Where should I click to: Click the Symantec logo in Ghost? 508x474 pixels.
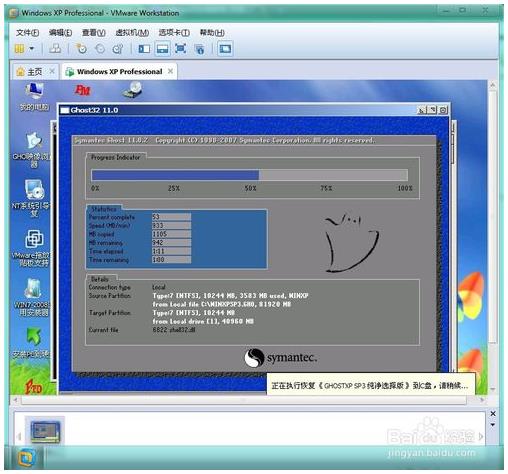pos(280,358)
